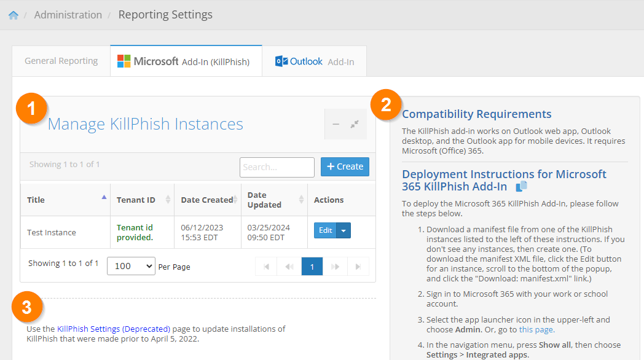
Task: Click the Manage KillPhish Instances heading
Action: 146,124
